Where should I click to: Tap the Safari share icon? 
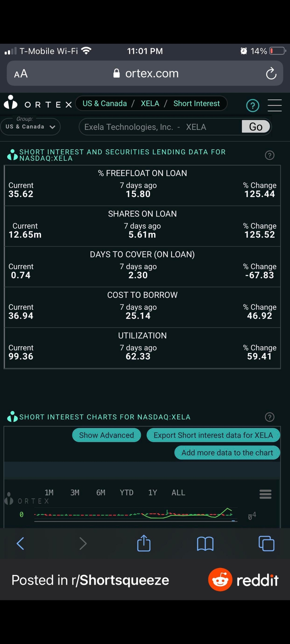[144, 543]
